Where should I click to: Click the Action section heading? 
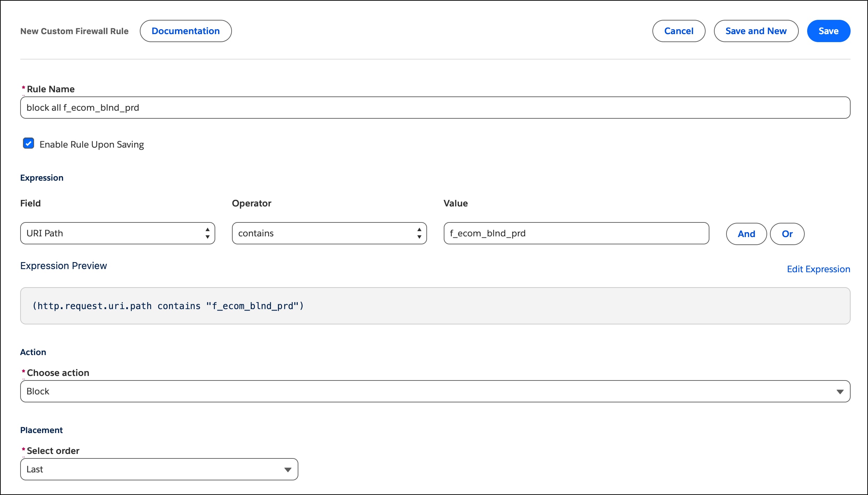(33, 352)
